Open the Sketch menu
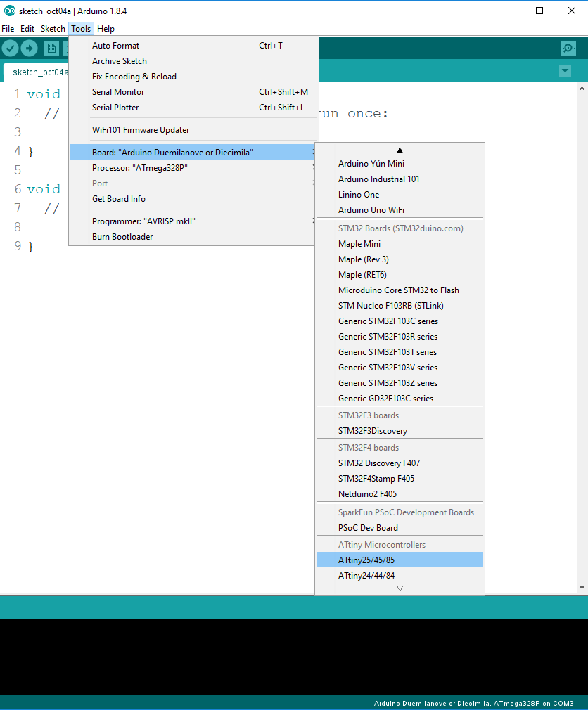The image size is (588, 710). point(53,29)
